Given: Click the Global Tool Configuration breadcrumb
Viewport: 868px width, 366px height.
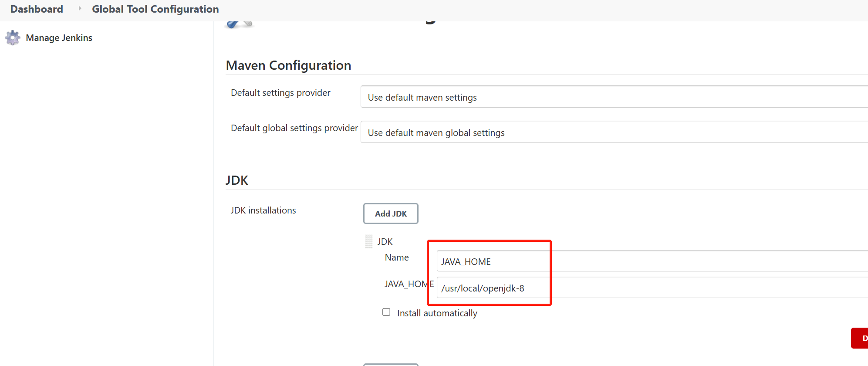Looking at the screenshot, I should tap(155, 9).
